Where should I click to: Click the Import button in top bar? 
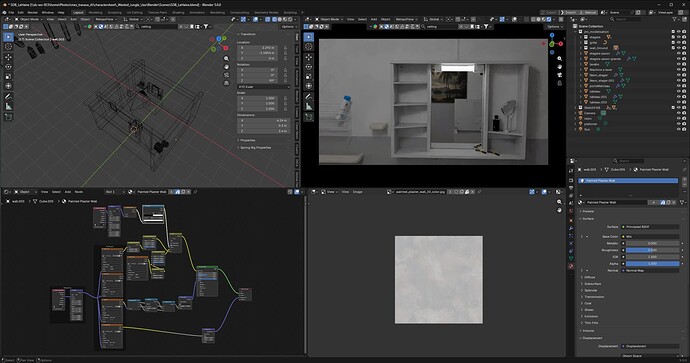coord(569,12)
